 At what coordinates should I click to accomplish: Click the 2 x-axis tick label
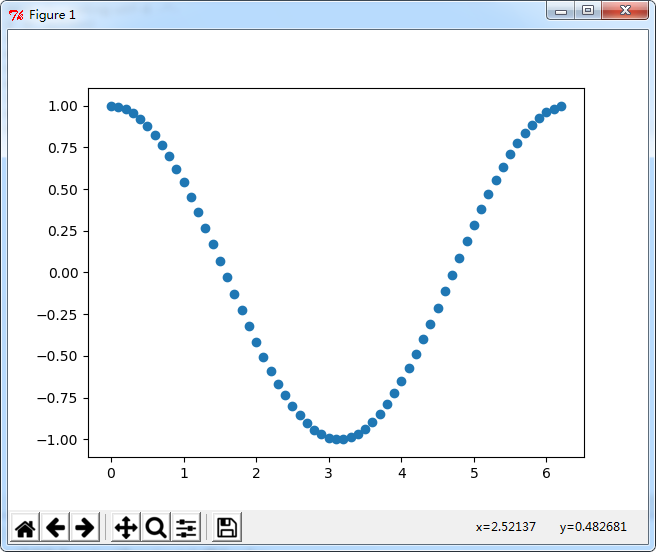click(256, 473)
